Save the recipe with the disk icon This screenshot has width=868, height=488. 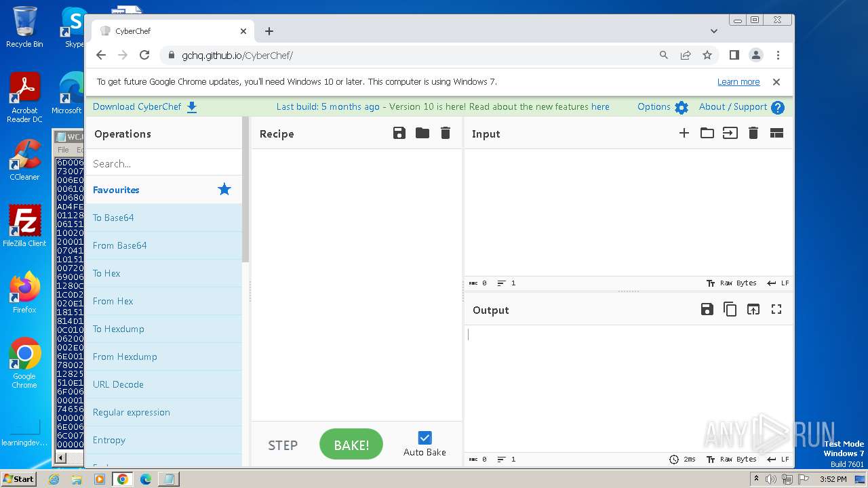pos(399,134)
